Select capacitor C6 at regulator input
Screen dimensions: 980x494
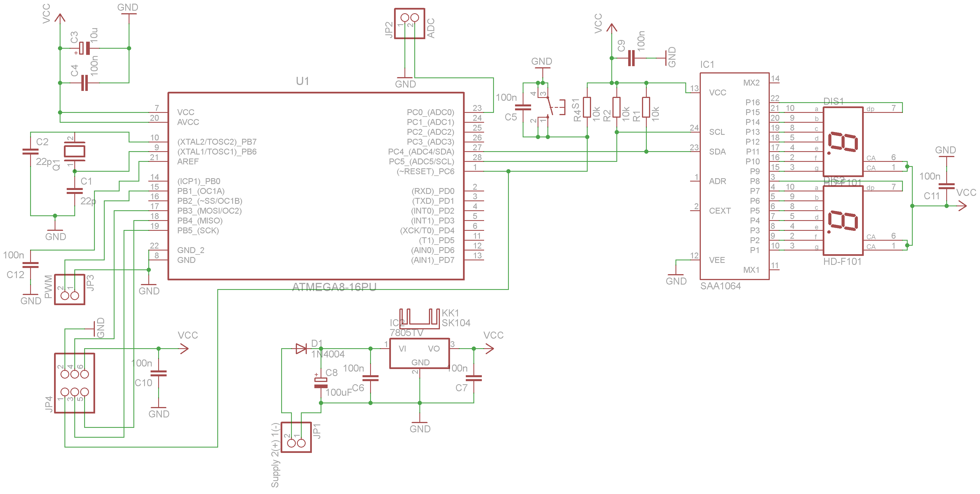[371, 378]
